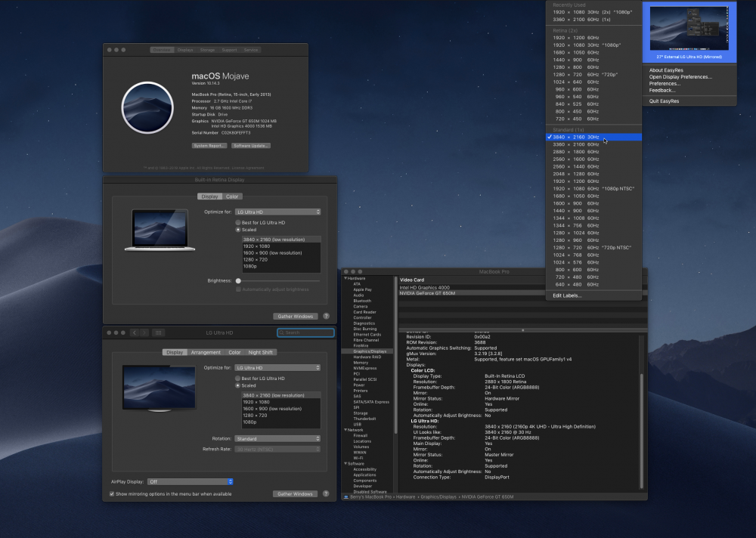Click Gather Windows in LG Ultra HD window
Viewport: 756px width, 538px height.
[295, 493]
